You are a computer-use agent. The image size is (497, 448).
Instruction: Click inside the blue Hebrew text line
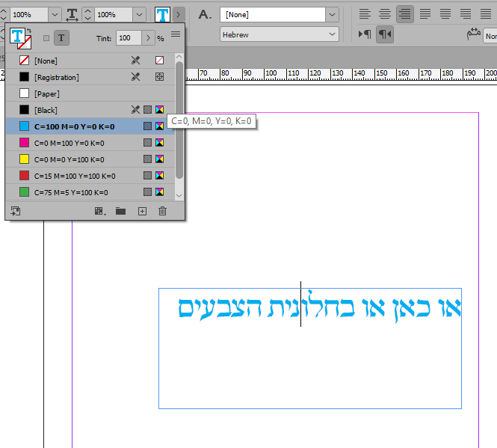coord(319,307)
